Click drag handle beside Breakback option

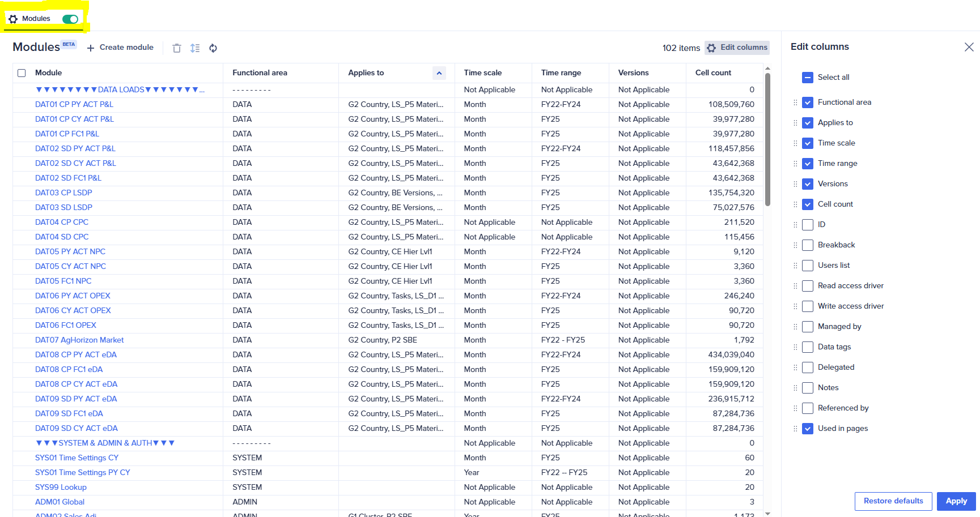coord(795,245)
